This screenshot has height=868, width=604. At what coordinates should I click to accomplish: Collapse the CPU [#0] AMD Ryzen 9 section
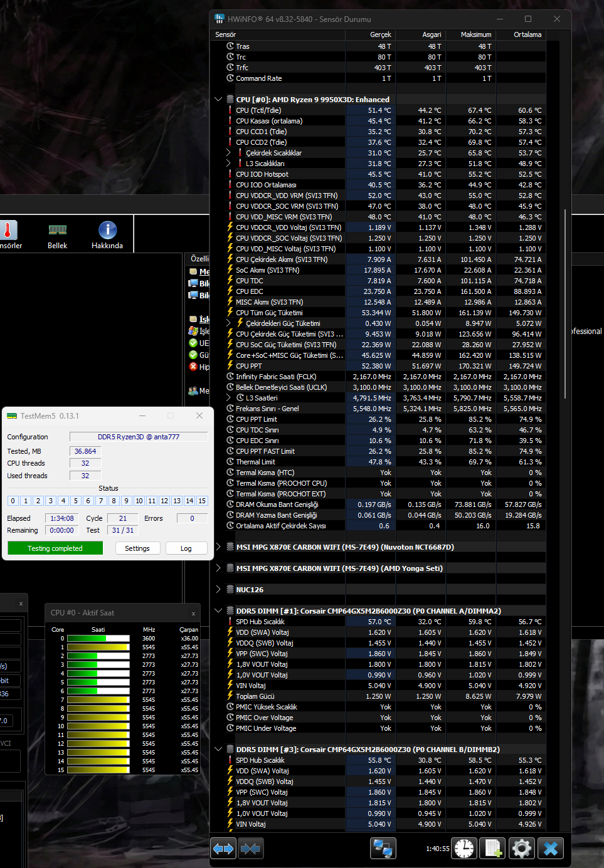click(218, 100)
